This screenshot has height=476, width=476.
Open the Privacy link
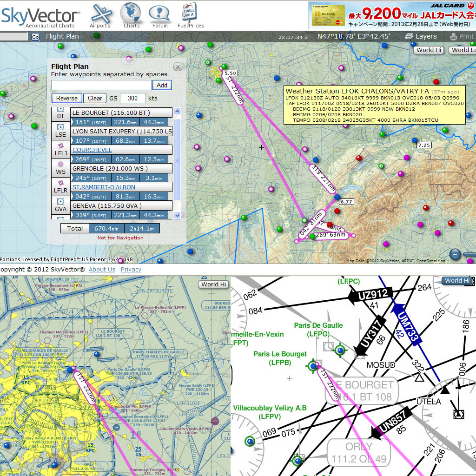[131, 270]
